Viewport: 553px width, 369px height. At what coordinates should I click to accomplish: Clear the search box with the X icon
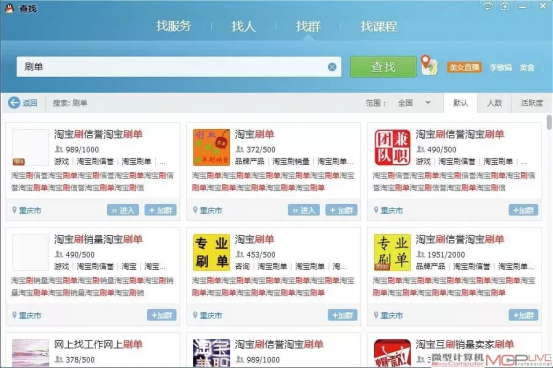[332, 67]
